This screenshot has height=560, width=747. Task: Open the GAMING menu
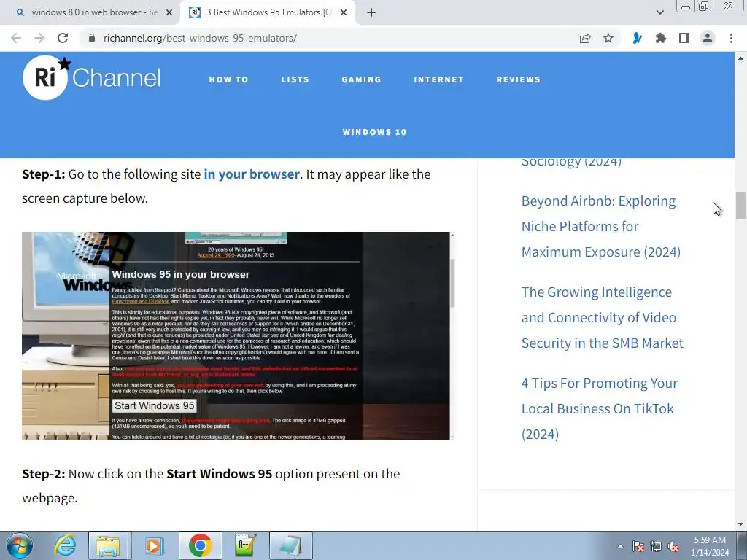[361, 79]
